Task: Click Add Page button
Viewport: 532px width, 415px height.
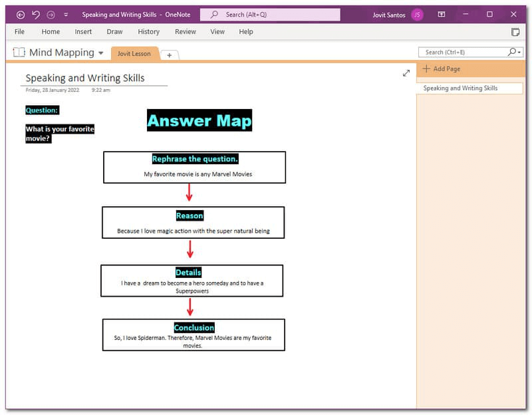Action: 442,69
